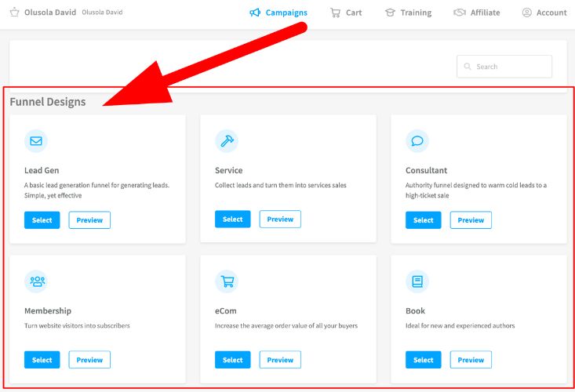Preview the eCom funnel
Screen dimensions: 575x392
point(280,360)
